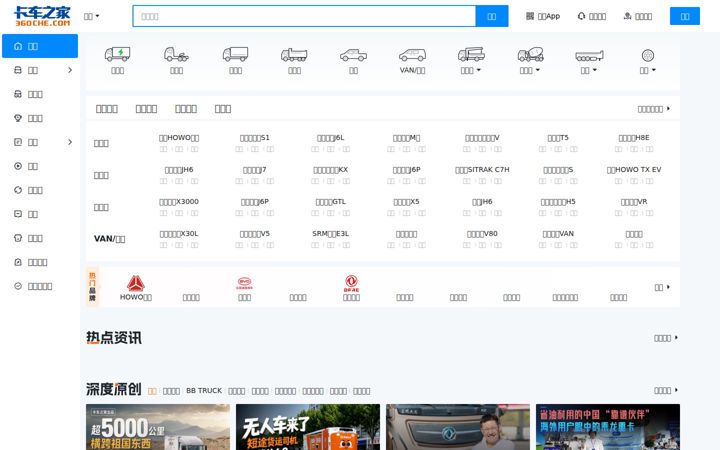
Task: Select the orange active tab before BB TRUCK
Action: click(152, 391)
